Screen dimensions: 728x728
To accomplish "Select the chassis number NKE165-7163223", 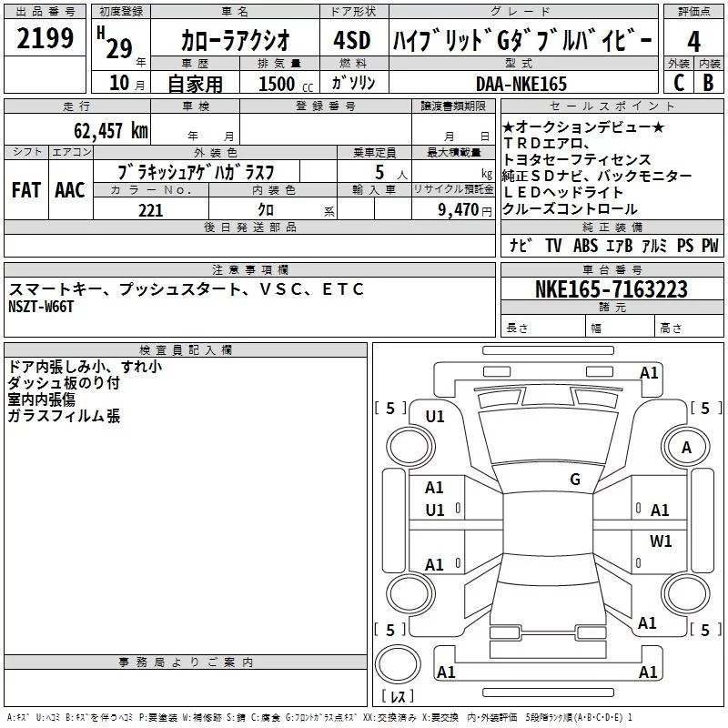I will (x=611, y=288).
